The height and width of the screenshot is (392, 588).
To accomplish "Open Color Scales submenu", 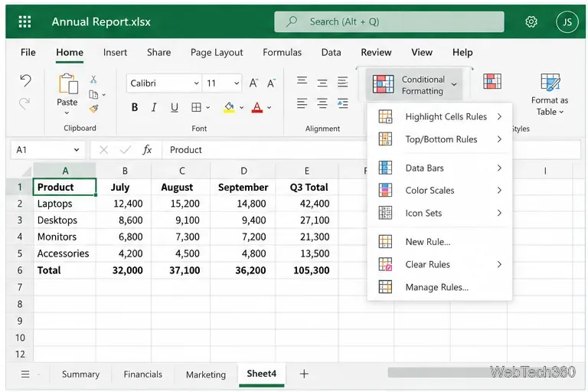I will (x=439, y=190).
